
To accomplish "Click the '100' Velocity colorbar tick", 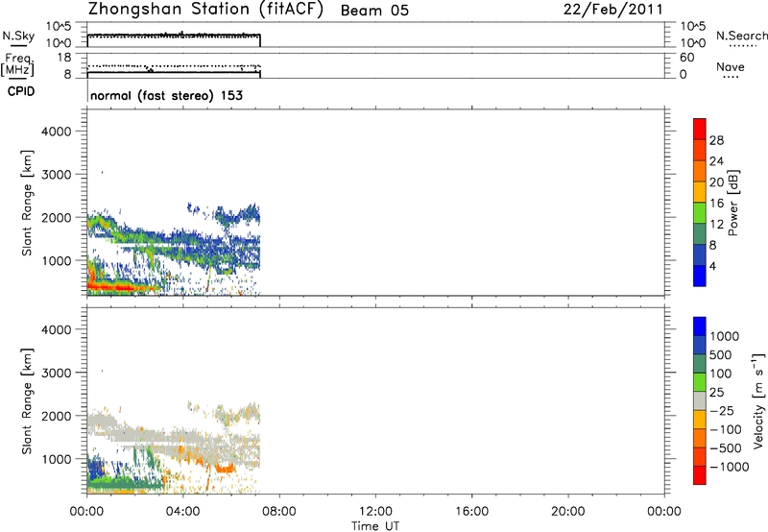I will [721, 374].
